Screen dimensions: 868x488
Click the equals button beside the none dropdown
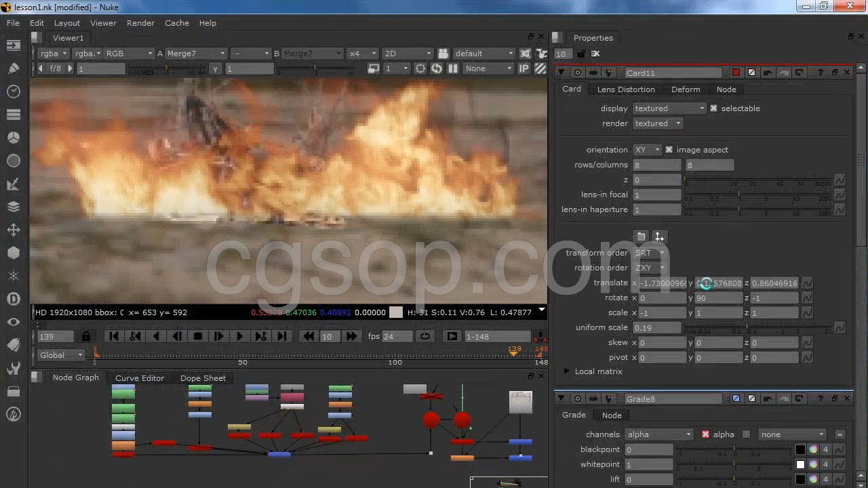[840, 434]
